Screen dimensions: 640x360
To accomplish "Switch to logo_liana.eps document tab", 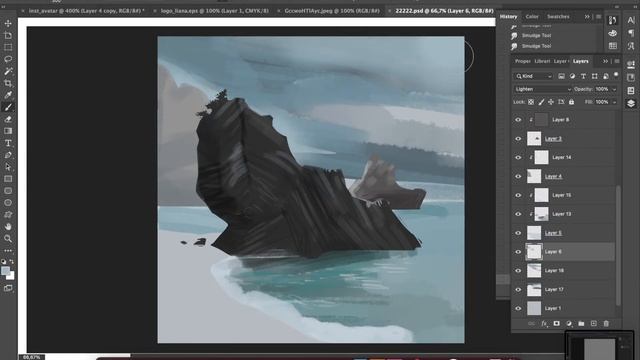I will 214,11.
